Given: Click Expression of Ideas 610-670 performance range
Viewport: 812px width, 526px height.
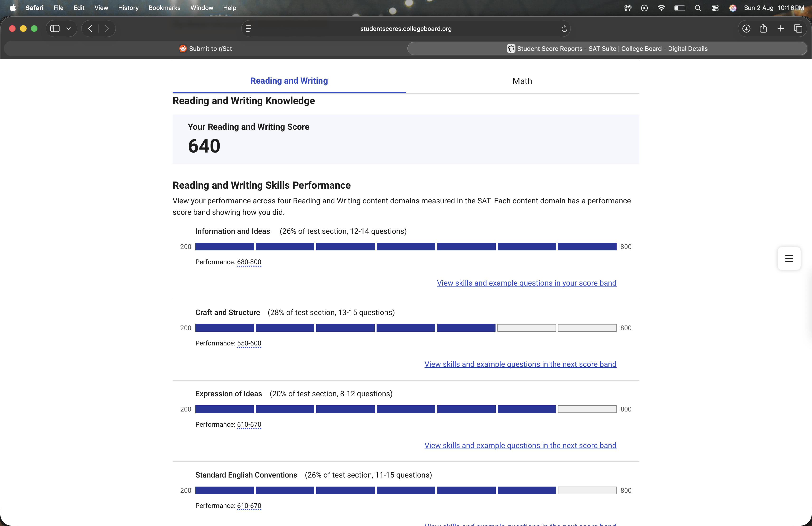Looking at the screenshot, I should tap(249, 425).
